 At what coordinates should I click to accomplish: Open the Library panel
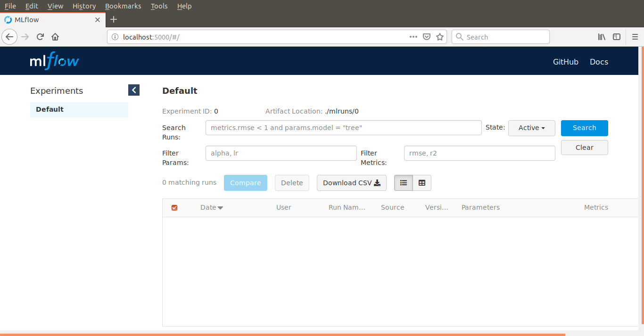click(602, 37)
